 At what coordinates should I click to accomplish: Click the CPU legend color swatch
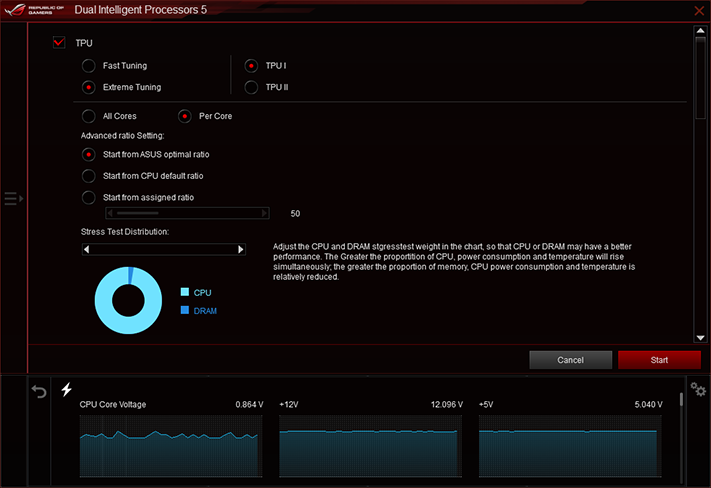click(x=185, y=292)
